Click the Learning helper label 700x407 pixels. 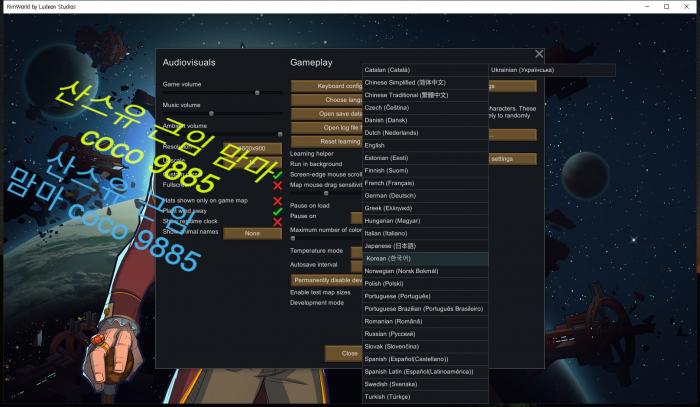pos(312,154)
